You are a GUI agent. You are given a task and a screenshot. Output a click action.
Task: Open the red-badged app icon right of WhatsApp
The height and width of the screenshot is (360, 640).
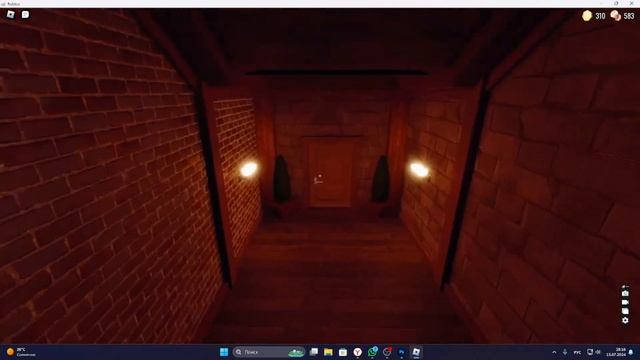tap(387, 352)
